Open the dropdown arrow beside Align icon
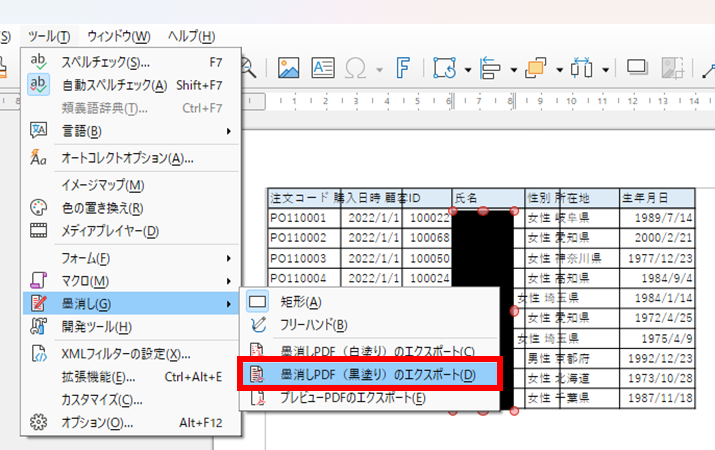Image resolution: width=715 pixels, height=450 pixels. (515, 70)
